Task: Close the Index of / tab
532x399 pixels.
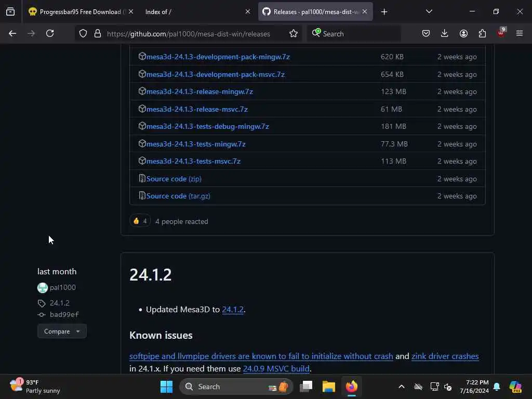Action: click(248, 12)
